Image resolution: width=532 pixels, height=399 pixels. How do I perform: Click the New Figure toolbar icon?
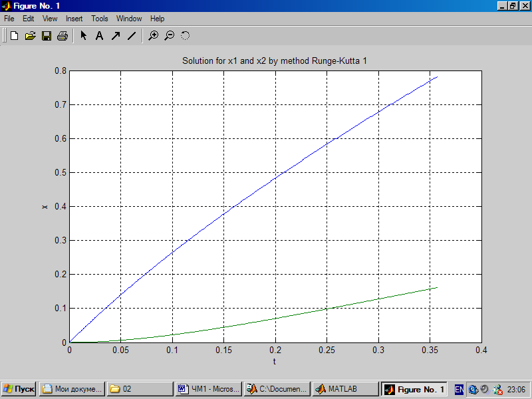pyautogui.click(x=14, y=36)
